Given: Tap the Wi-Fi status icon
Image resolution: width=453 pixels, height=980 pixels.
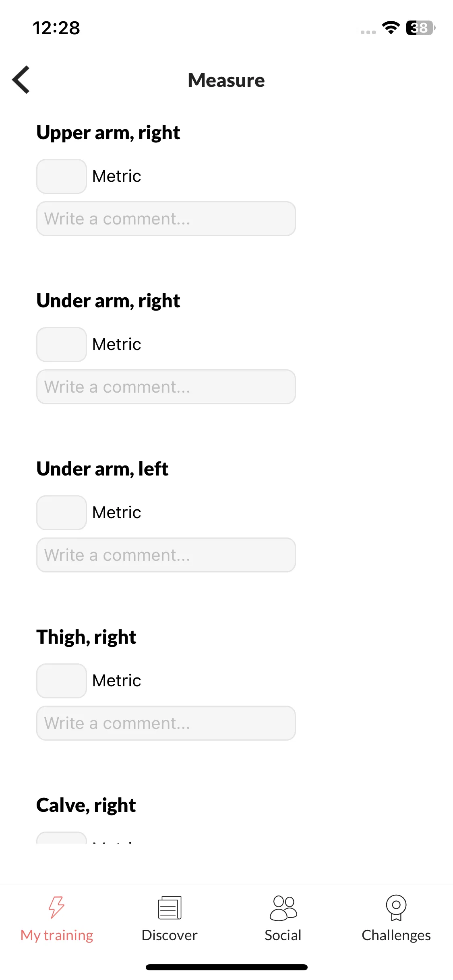Looking at the screenshot, I should click(391, 28).
